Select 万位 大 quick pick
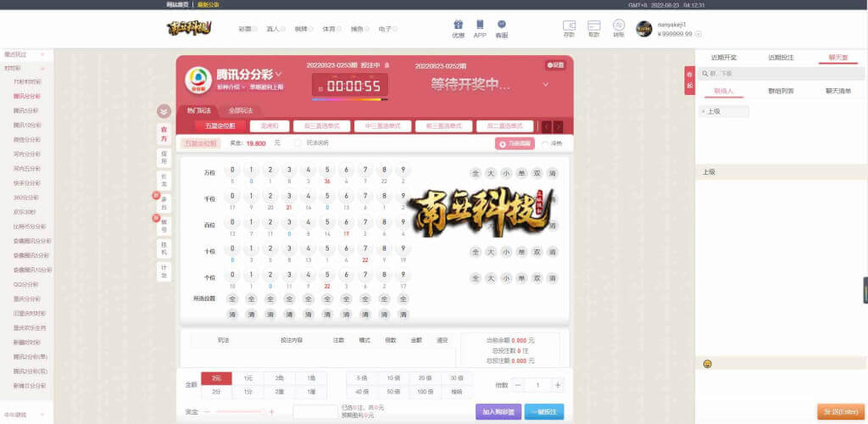 491,173
